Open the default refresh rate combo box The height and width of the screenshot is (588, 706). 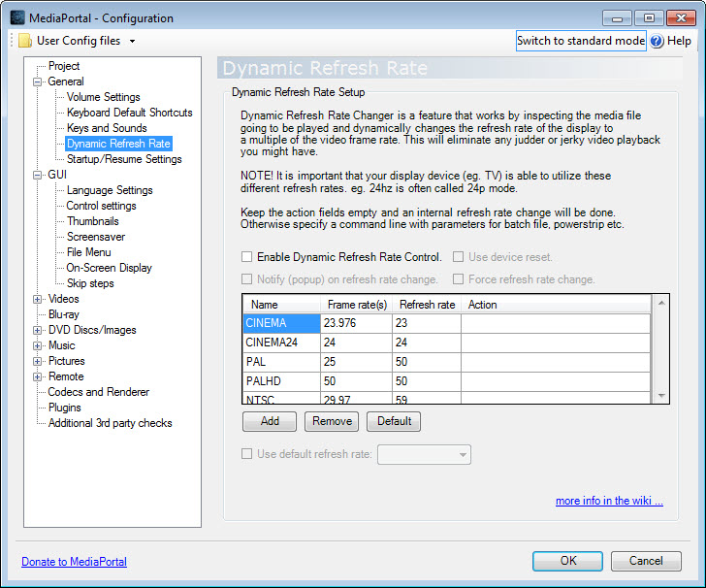click(x=424, y=455)
